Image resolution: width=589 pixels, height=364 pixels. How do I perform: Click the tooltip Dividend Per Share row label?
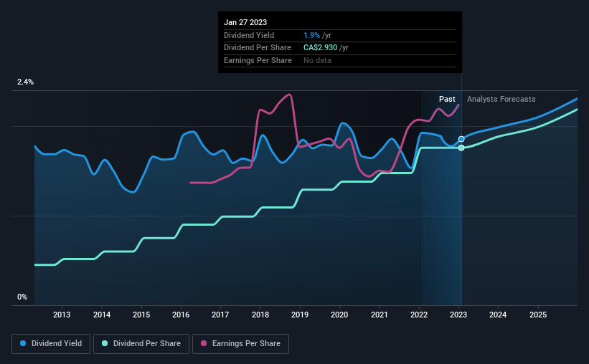pyautogui.click(x=258, y=48)
